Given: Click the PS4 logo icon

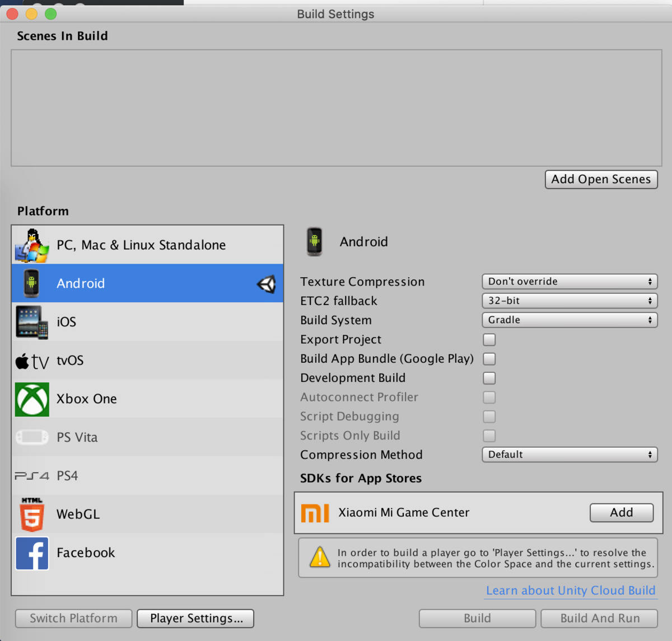Looking at the screenshot, I should 32,476.
